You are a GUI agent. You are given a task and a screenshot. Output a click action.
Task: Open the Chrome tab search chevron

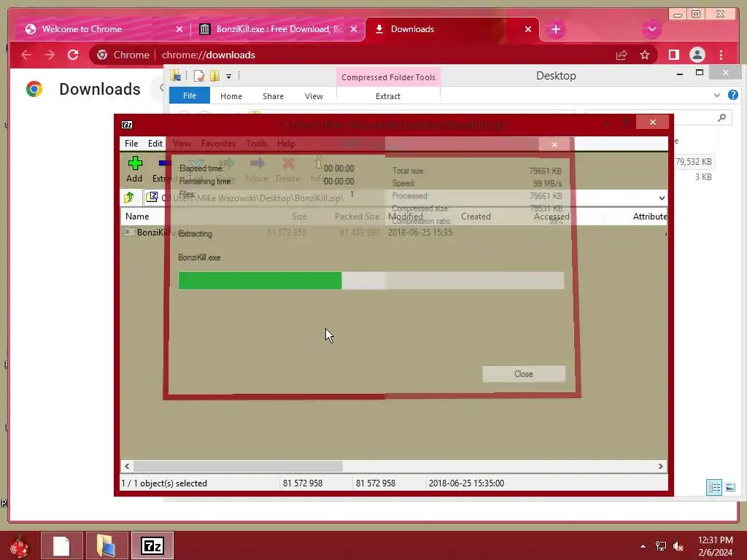point(651,29)
